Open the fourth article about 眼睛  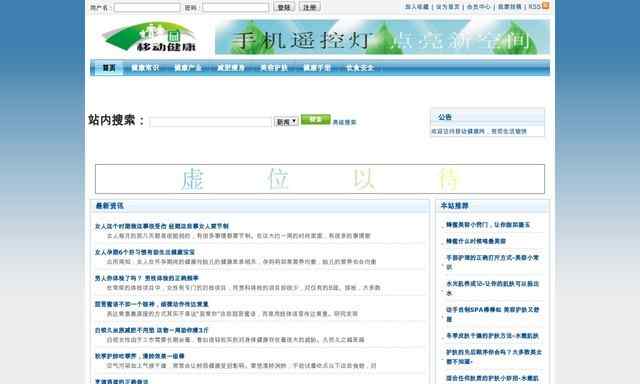pyautogui.click(x=151, y=304)
